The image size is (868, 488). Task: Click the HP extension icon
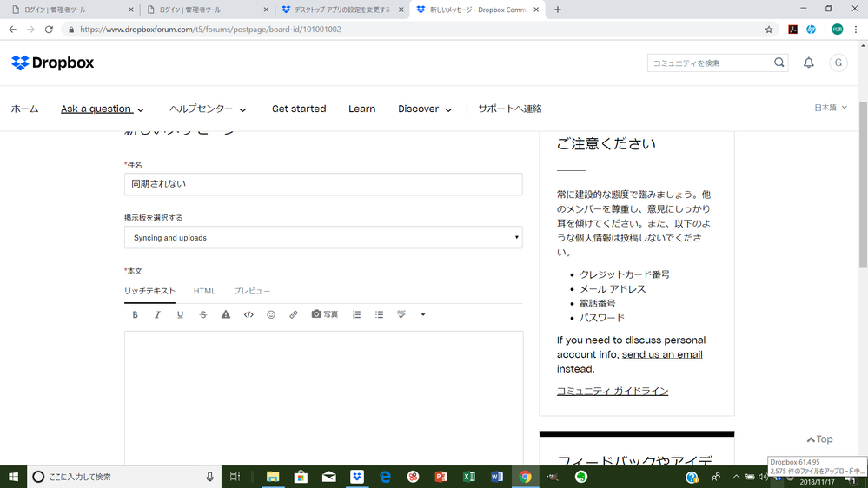pos(811,30)
